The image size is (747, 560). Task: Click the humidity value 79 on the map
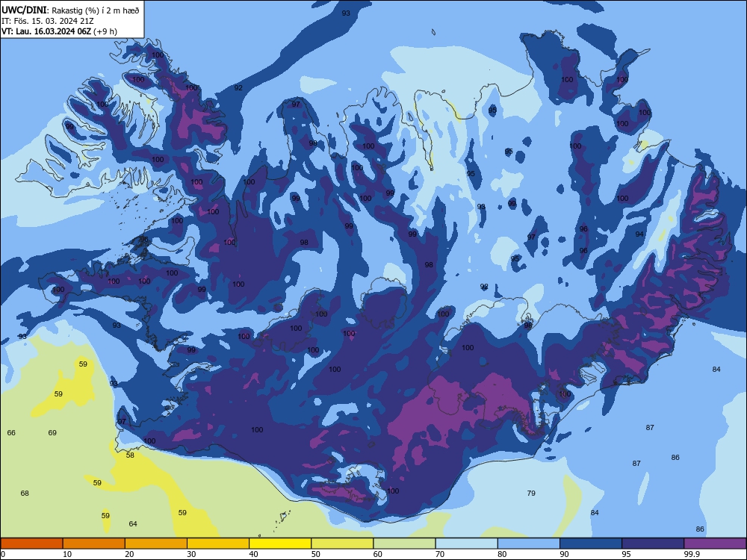(x=531, y=494)
